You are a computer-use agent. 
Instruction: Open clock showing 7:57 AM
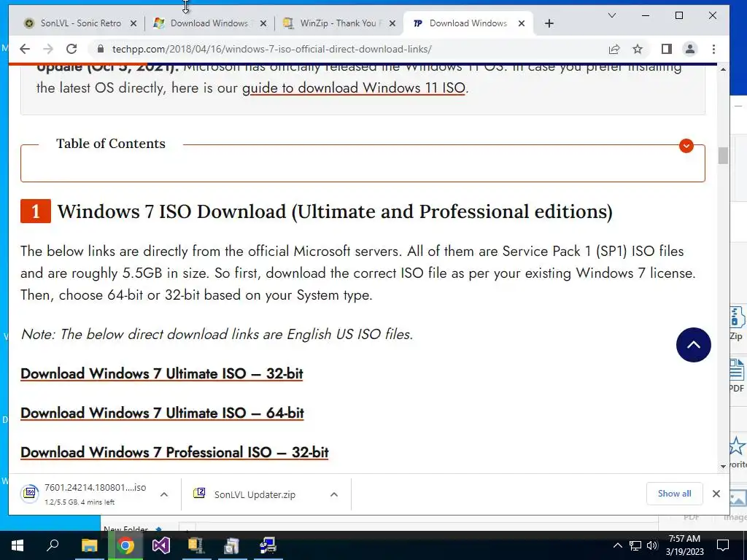[684, 545]
